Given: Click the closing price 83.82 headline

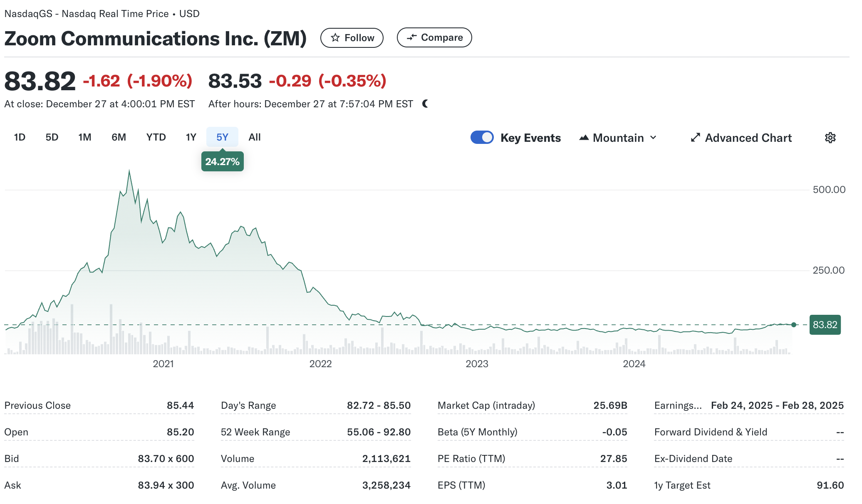Looking at the screenshot, I should click(40, 81).
